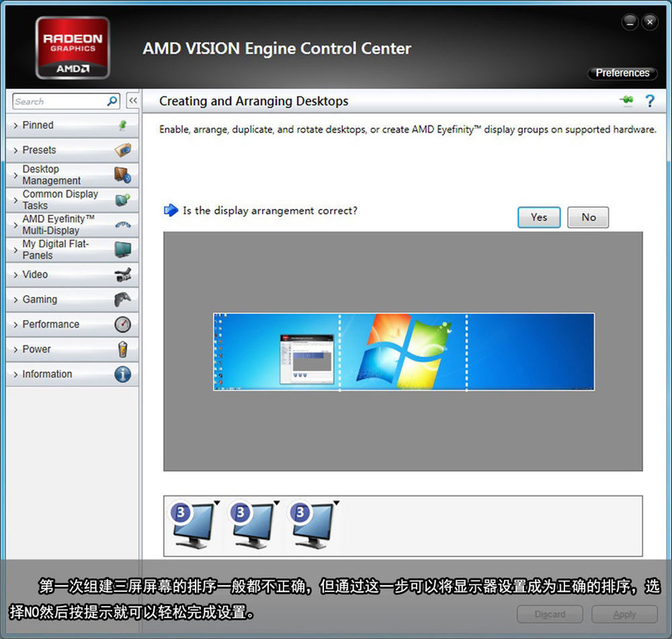The image size is (672, 639).
Task: Click the Radeon Graphics AMD logo
Action: coord(73,48)
